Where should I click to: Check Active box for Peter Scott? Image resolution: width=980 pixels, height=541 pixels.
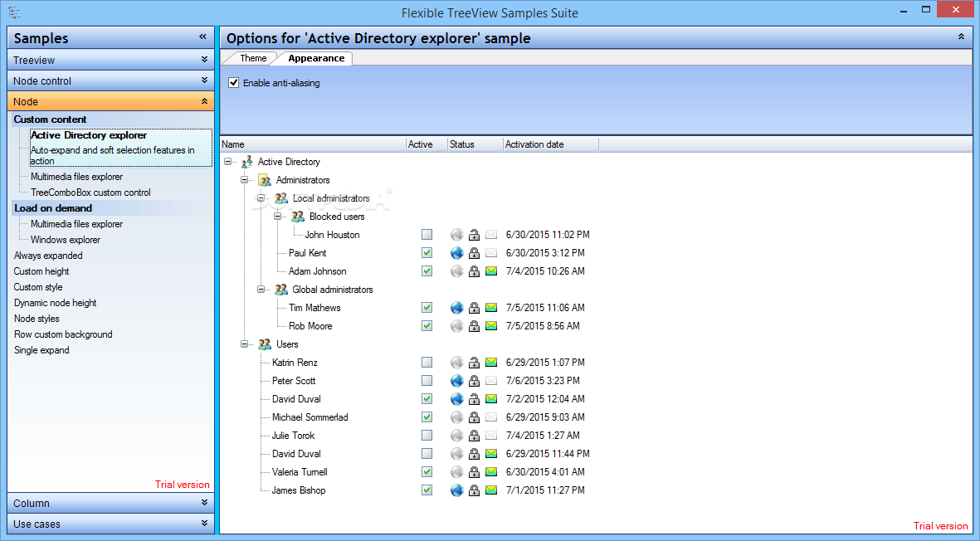click(x=427, y=381)
